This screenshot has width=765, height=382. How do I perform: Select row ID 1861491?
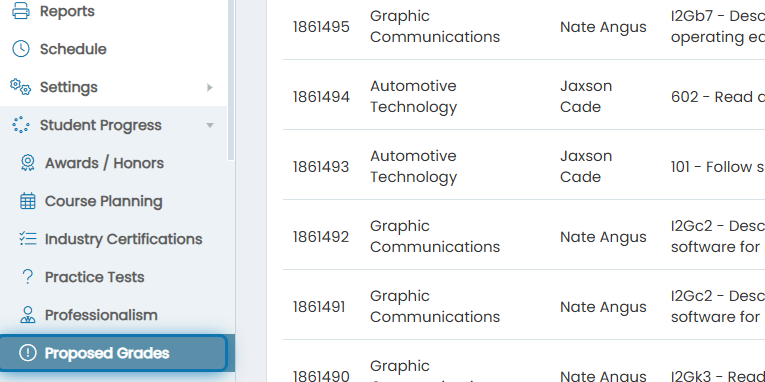pyautogui.click(x=319, y=307)
